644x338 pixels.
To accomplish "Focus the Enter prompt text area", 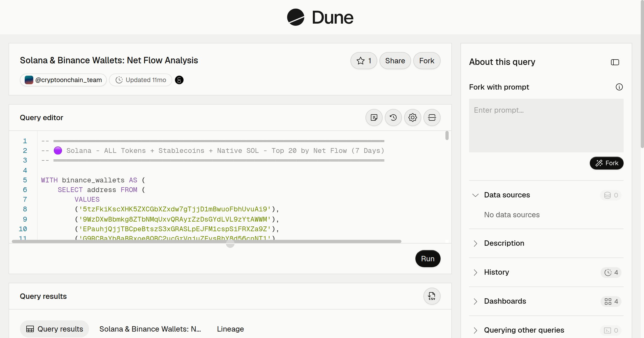I will coord(546,126).
